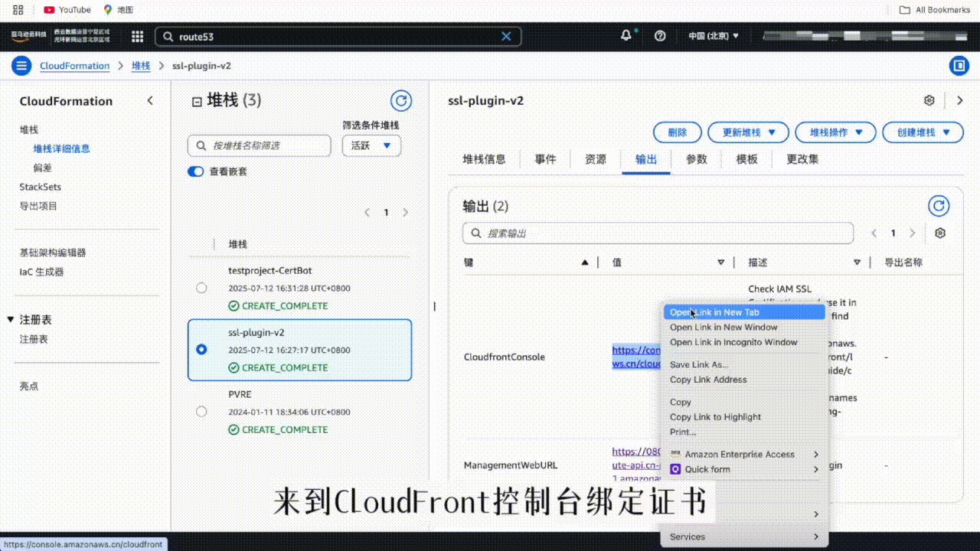Viewport: 980px width, 551px height.
Task: Follow the CloudFormation breadcrumb link
Action: point(75,66)
